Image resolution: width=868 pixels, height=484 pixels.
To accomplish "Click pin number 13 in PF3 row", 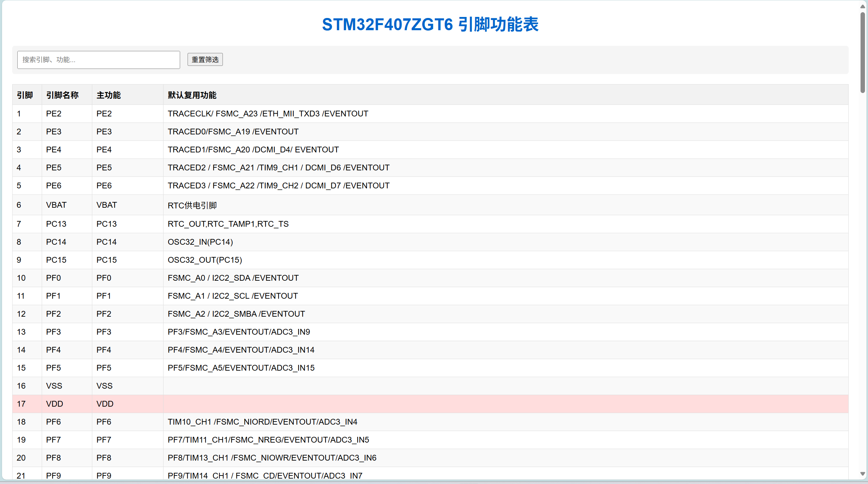I will pos(27,332).
